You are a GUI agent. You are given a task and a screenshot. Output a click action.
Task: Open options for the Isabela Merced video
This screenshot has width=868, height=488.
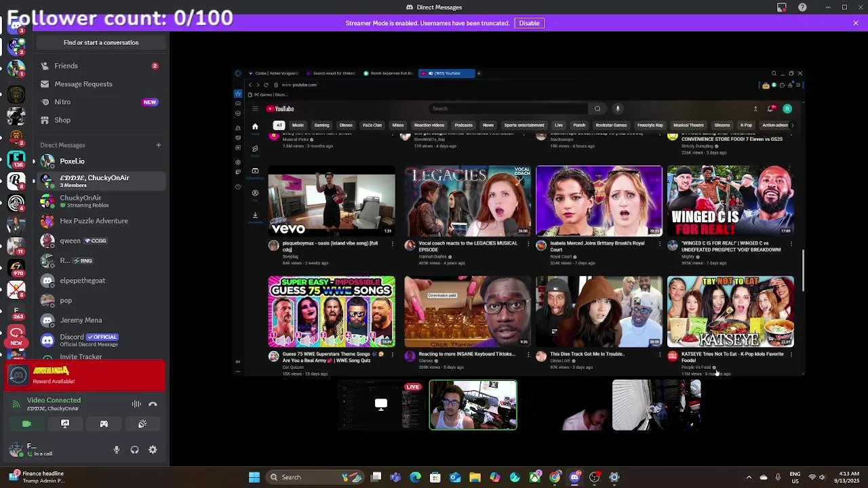click(659, 243)
